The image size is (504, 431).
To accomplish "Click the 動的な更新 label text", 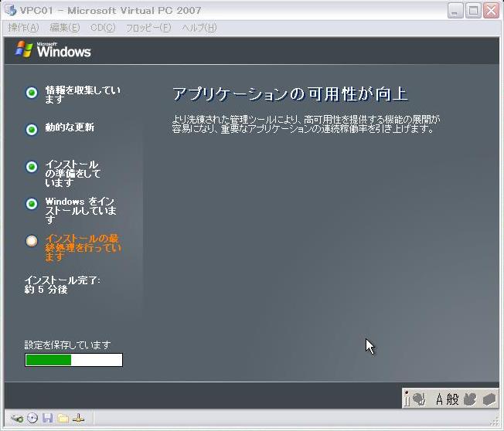I will pyautogui.click(x=70, y=127).
